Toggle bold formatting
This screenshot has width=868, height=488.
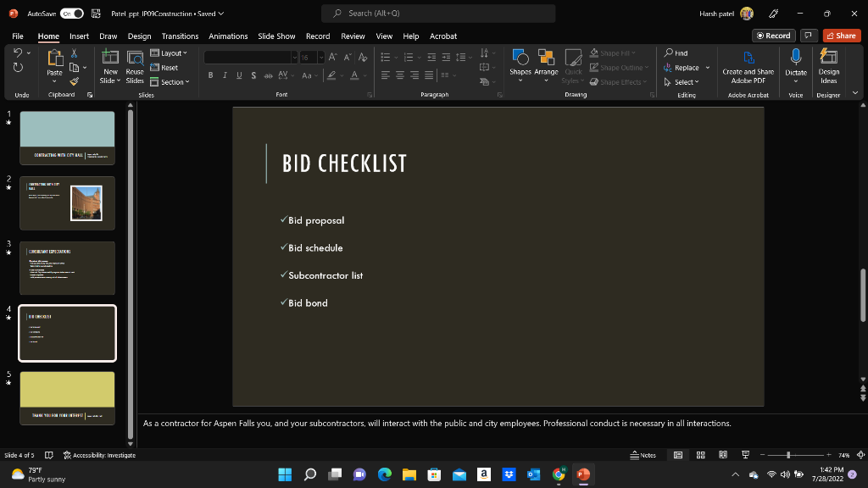click(209, 75)
